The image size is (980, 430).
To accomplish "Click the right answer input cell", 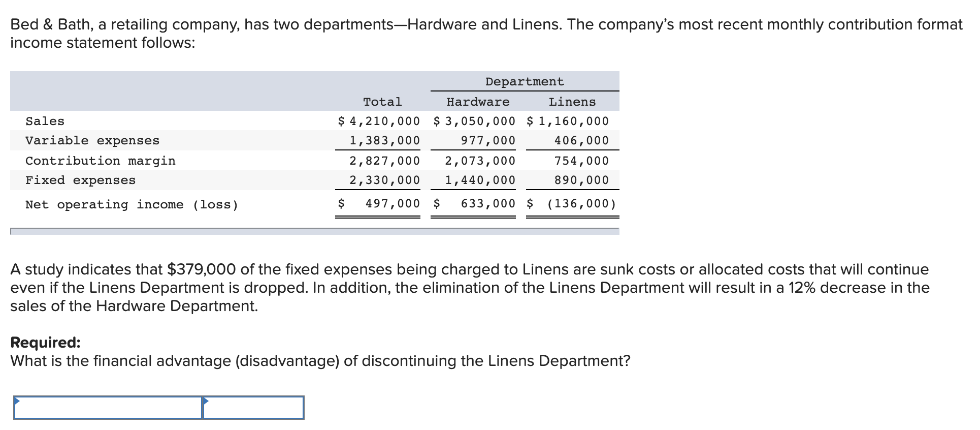I will pyautogui.click(x=253, y=408).
